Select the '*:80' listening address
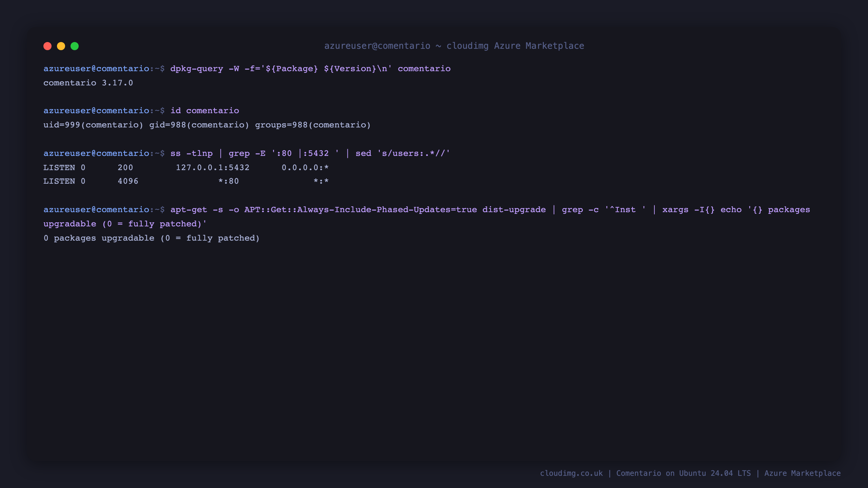868x488 pixels. [229, 181]
